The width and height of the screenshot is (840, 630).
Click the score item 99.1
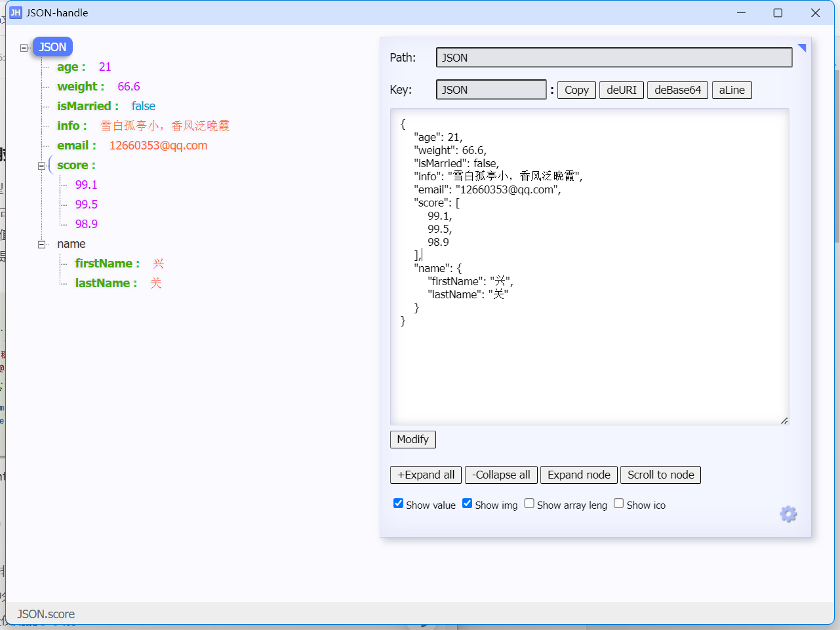tap(86, 185)
